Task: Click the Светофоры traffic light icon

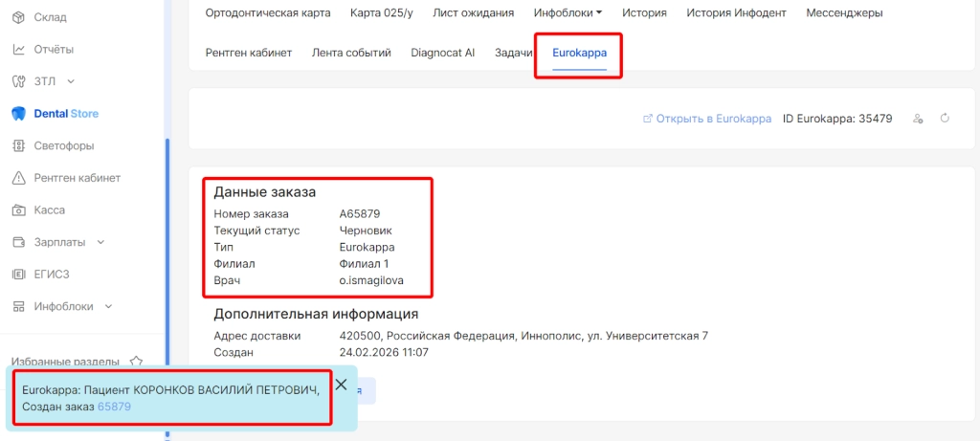Action: tap(18, 145)
